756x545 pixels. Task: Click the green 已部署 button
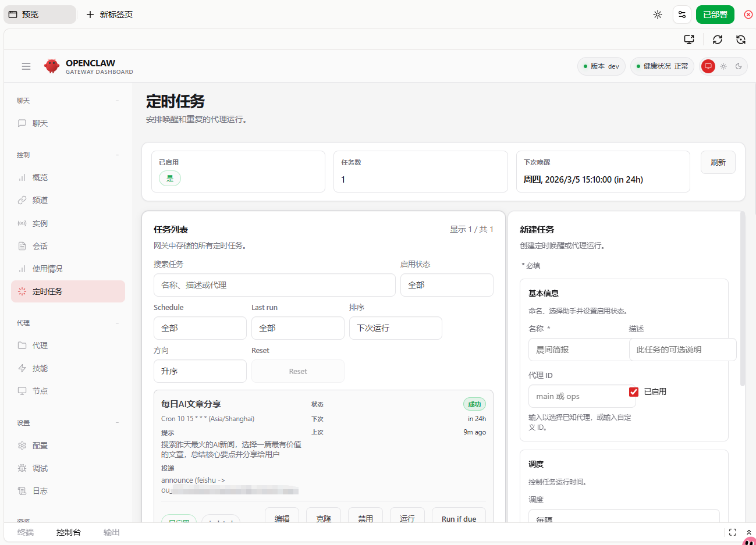click(x=715, y=15)
